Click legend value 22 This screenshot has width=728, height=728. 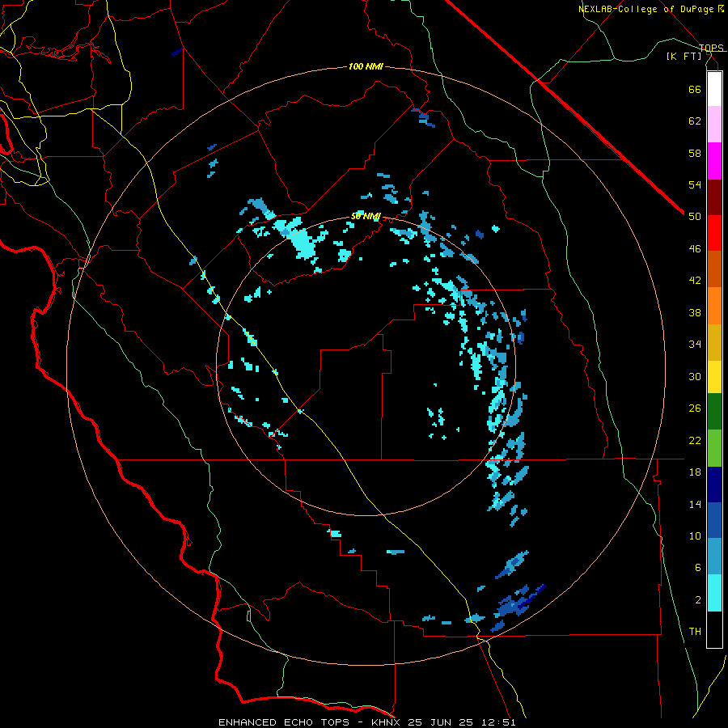click(695, 440)
